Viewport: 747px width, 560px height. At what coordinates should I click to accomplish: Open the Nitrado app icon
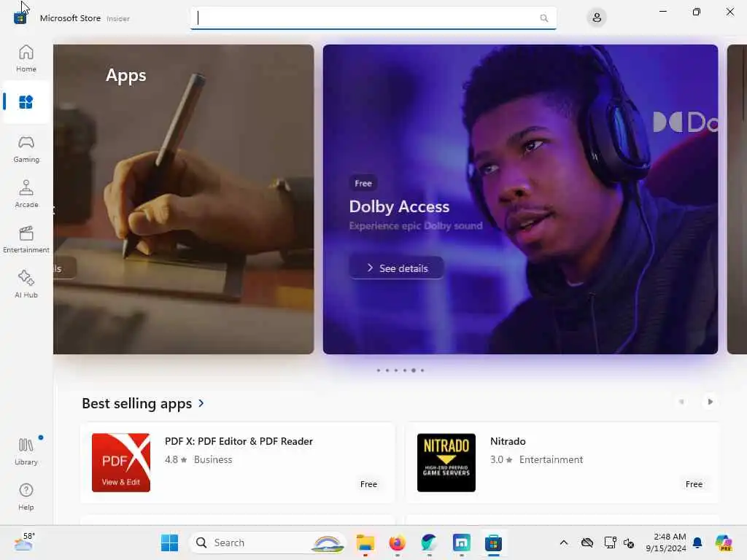pos(446,462)
